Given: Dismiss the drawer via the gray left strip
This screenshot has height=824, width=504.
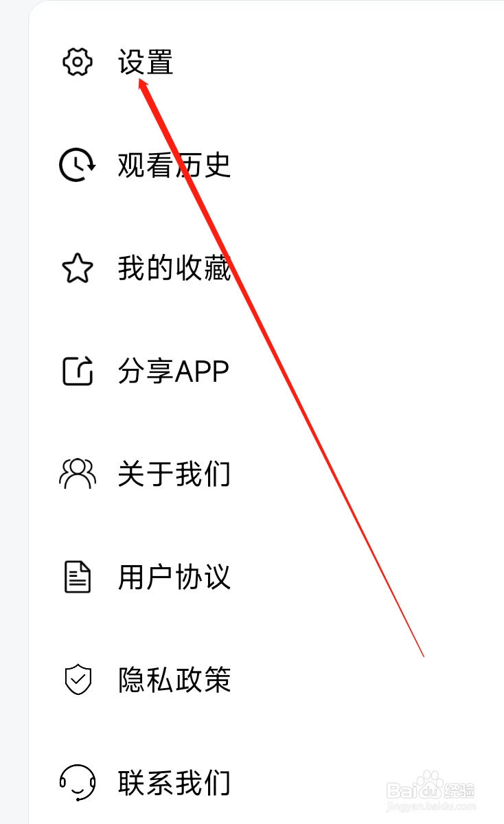Looking at the screenshot, I should (x=14, y=412).
